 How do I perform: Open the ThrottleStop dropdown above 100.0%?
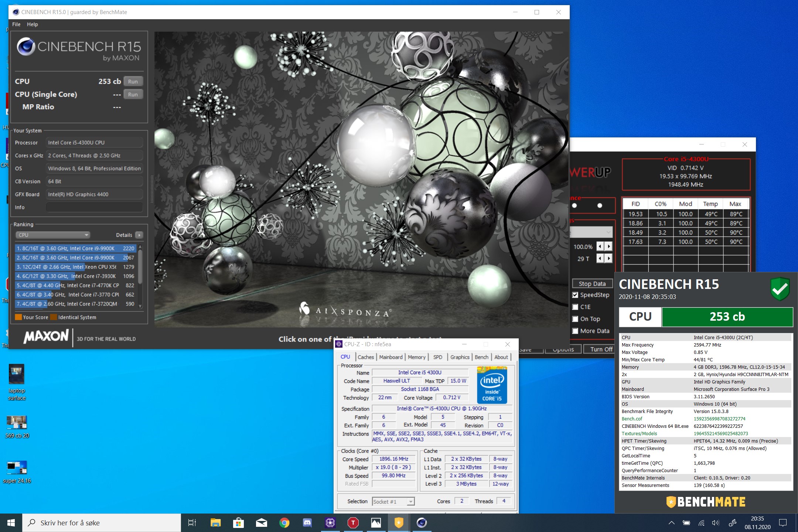pyautogui.click(x=591, y=232)
